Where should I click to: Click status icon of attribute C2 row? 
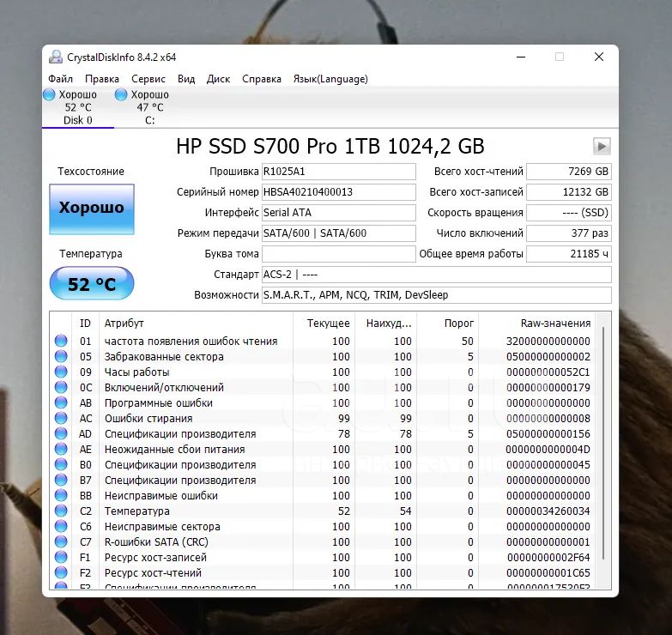tap(61, 511)
